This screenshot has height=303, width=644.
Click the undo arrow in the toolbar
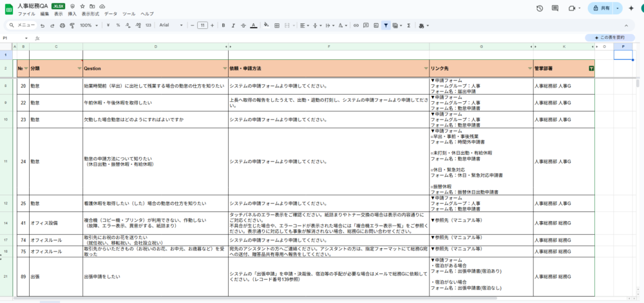point(43,25)
